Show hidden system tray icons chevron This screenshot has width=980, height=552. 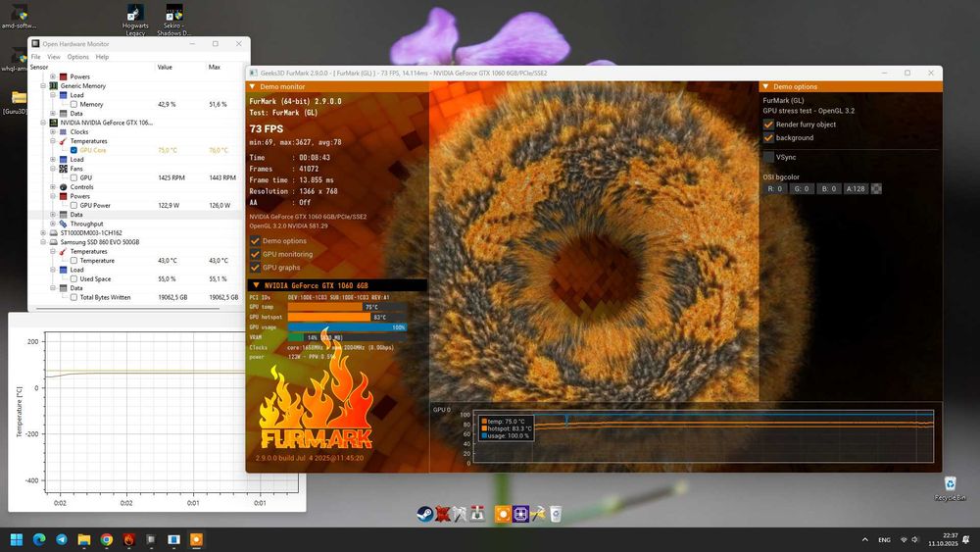865,539
